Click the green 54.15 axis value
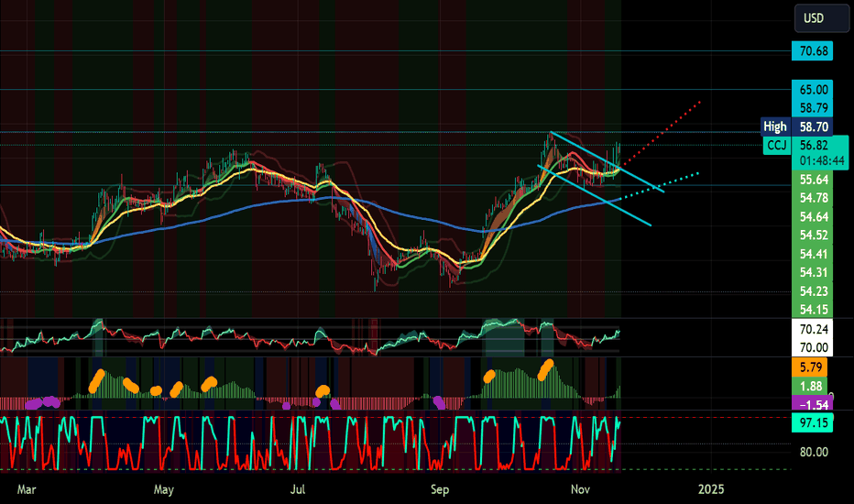854x504 pixels. [814, 310]
